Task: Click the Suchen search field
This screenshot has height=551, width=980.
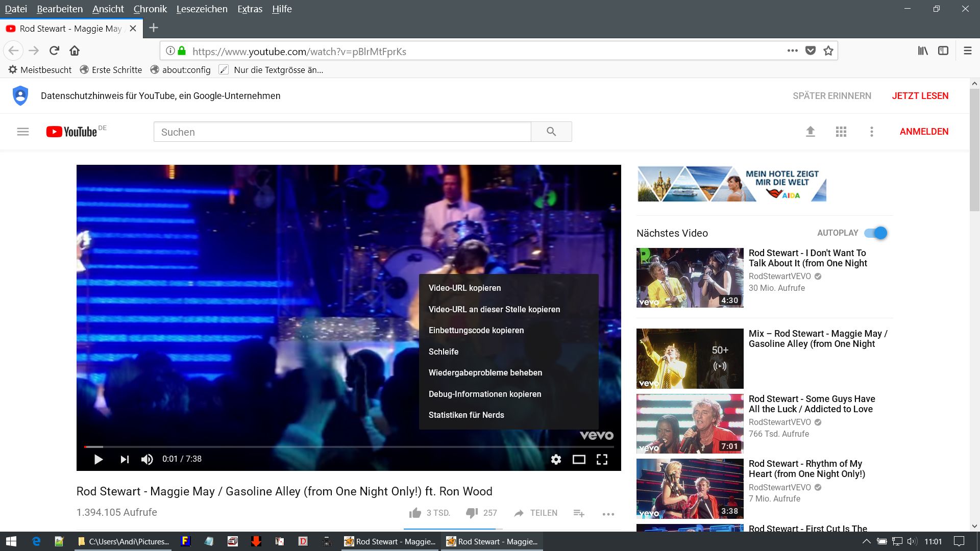Action: [x=342, y=132]
